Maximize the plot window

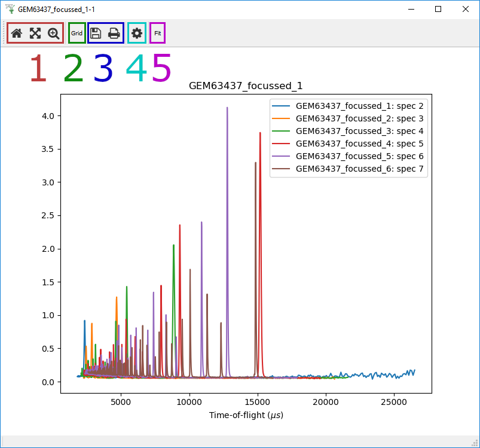pos(438,10)
